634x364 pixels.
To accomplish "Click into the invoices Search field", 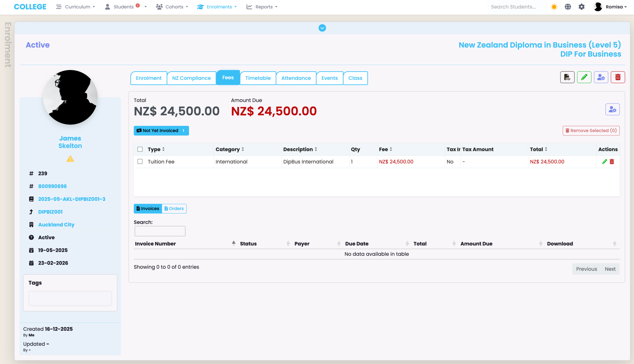I will coord(160,231).
